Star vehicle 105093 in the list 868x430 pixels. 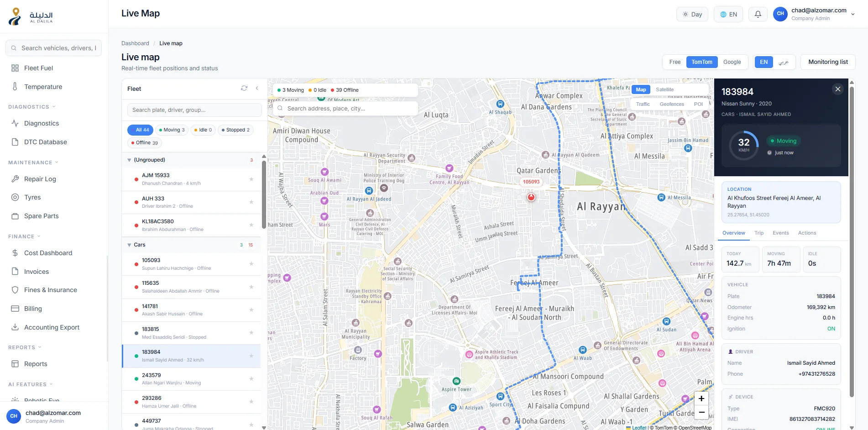[x=251, y=263]
